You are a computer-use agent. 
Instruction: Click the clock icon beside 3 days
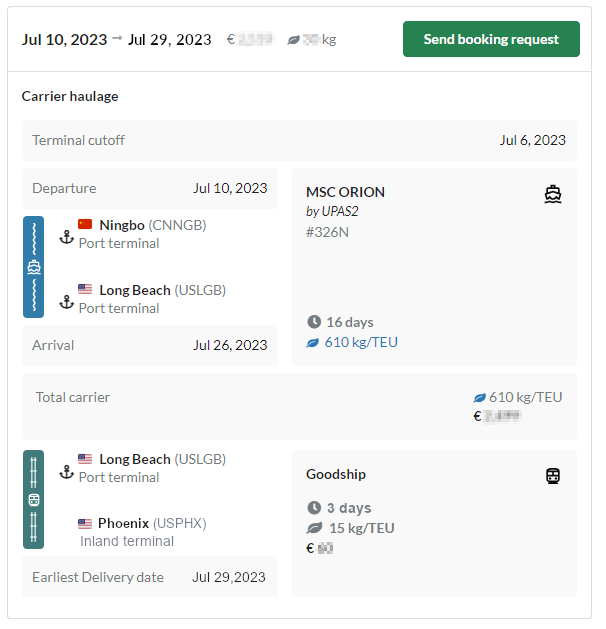coord(314,508)
